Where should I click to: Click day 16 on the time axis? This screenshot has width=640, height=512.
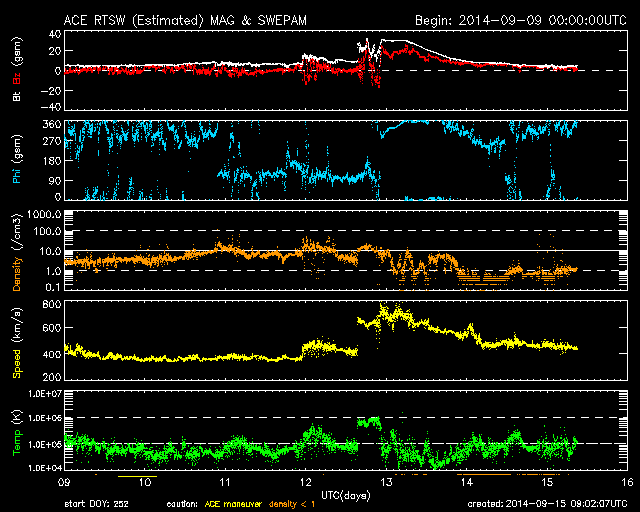626,482
